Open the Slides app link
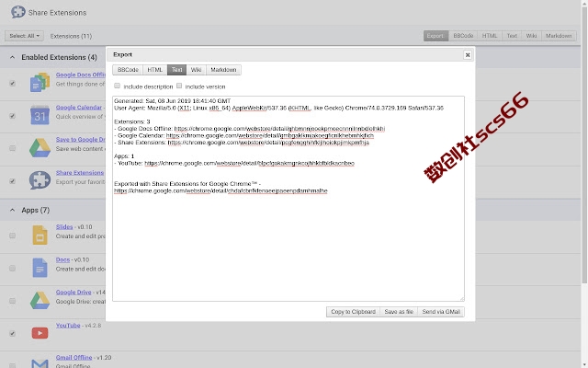This screenshot has width=588, height=368. pos(64,227)
